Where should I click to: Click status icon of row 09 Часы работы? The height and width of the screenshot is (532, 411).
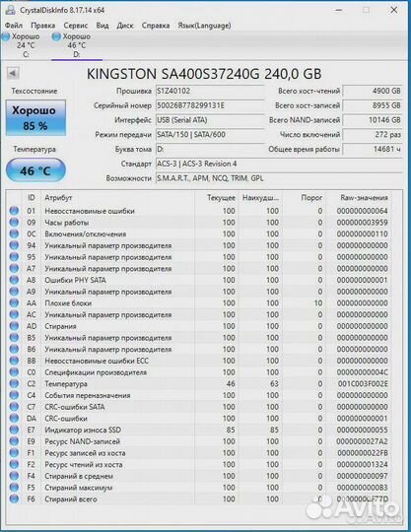[14, 223]
